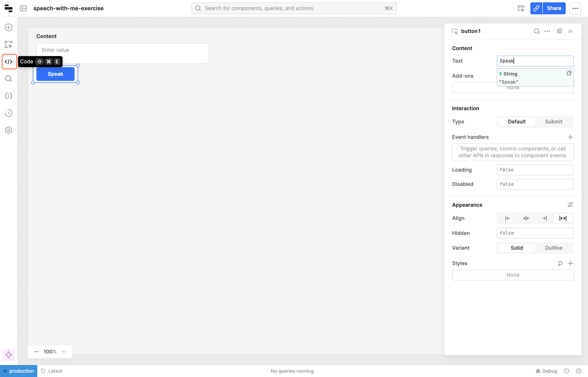The image size is (588, 377).
Task: Open Appearance section settings options
Action: click(x=570, y=205)
